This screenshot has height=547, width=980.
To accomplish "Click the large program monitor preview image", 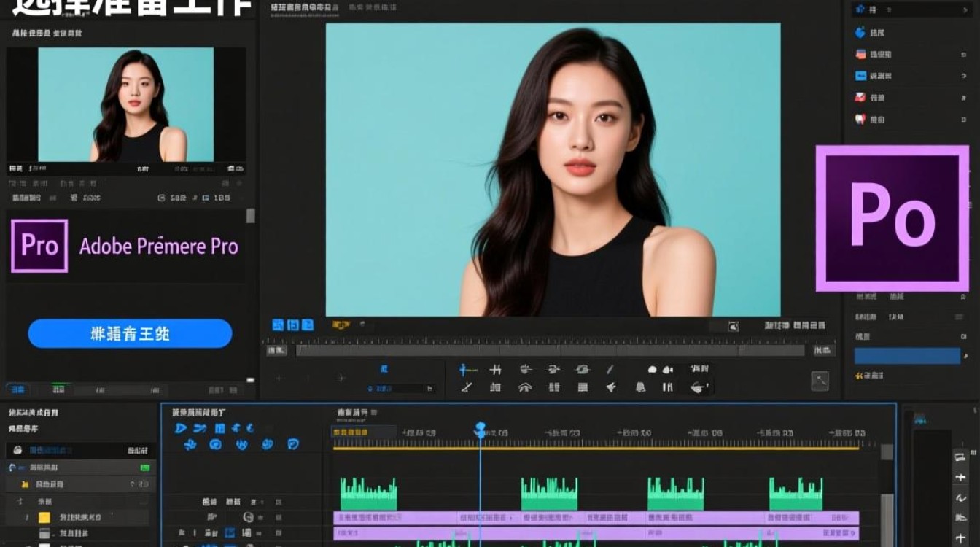I will tap(553, 169).
